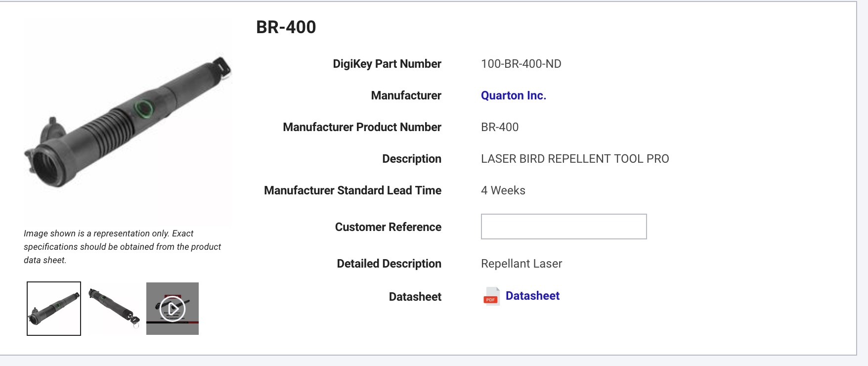This screenshot has width=868, height=366.
Task: Click the Detailed Description label
Action: 389,264
